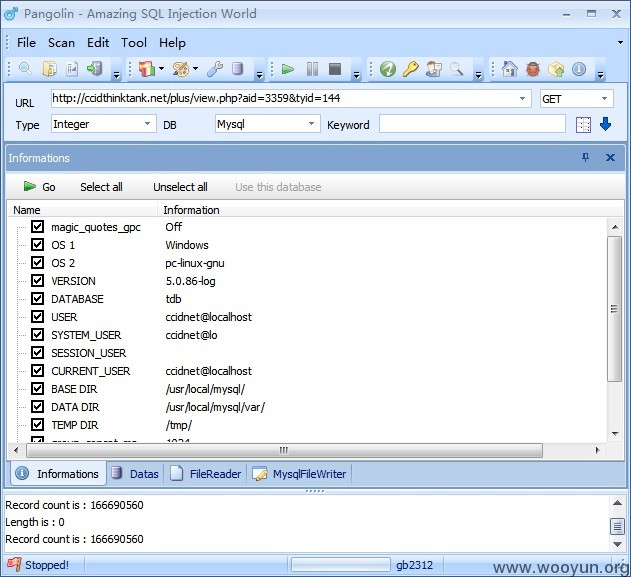Click the blue info about icon

579,69
